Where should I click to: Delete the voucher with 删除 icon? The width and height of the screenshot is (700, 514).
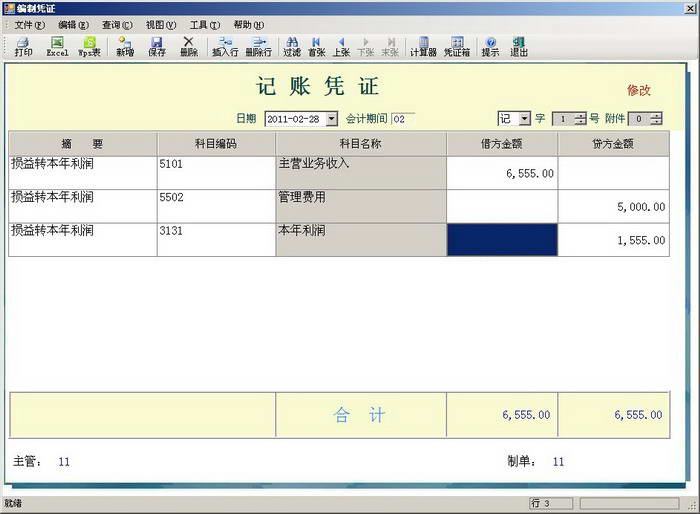(x=189, y=46)
